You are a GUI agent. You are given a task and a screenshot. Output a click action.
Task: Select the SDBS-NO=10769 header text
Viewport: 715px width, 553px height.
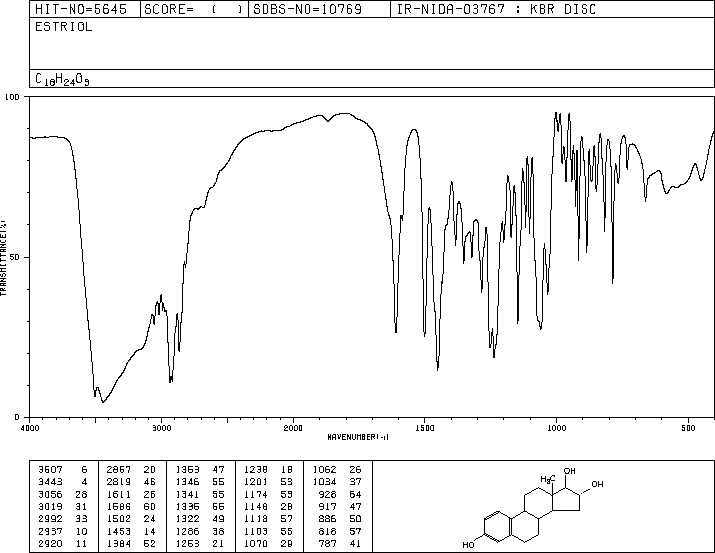(x=307, y=9)
